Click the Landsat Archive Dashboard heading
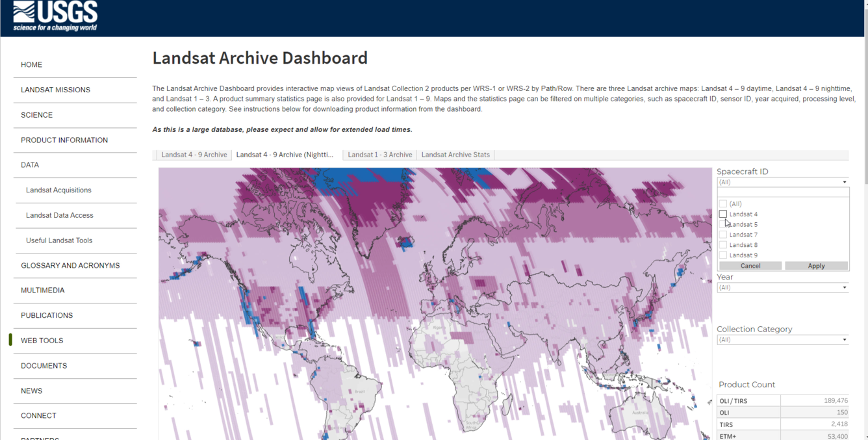Viewport: 868px width, 440px height. tap(260, 58)
